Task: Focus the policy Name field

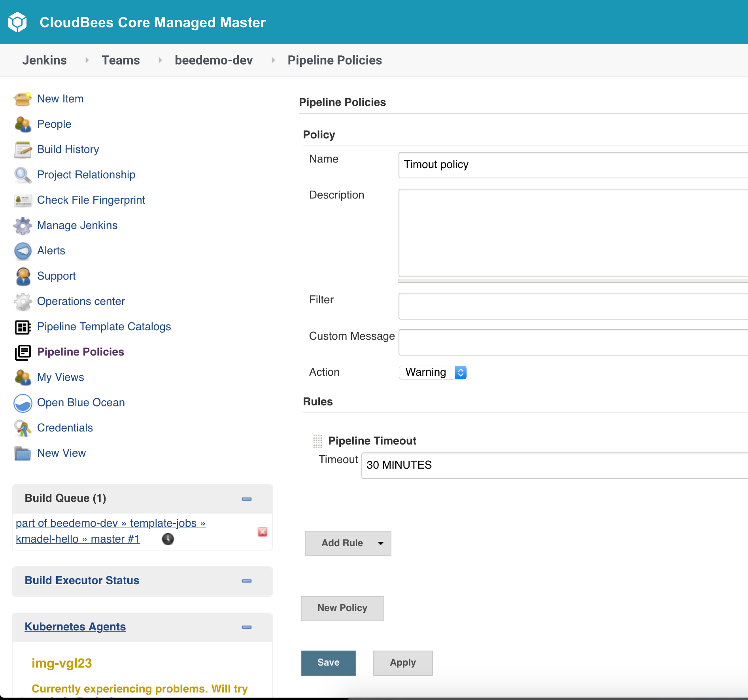Action: (573, 165)
